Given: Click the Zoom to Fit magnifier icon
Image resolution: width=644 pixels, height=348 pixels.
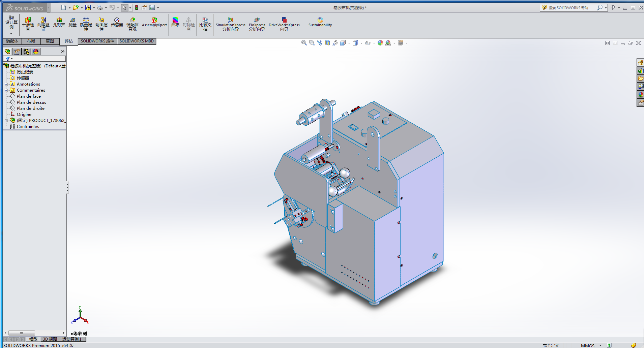Looking at the screenshot, I should pyautogui.click(x=304, y=43).
